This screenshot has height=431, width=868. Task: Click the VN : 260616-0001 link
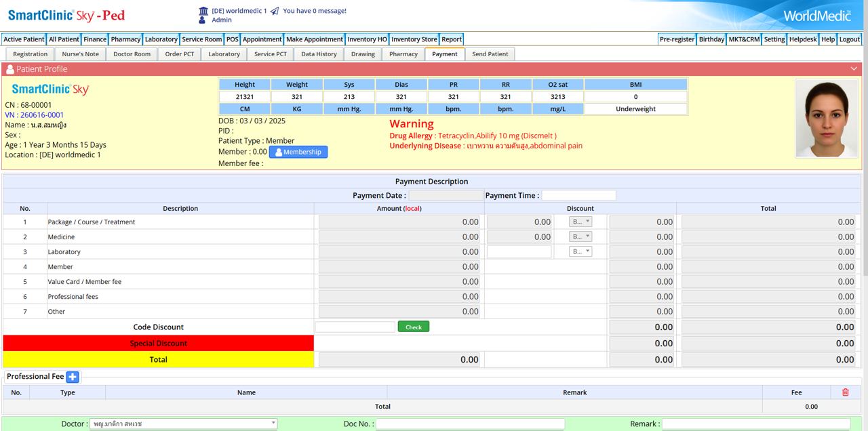(35, 115)
